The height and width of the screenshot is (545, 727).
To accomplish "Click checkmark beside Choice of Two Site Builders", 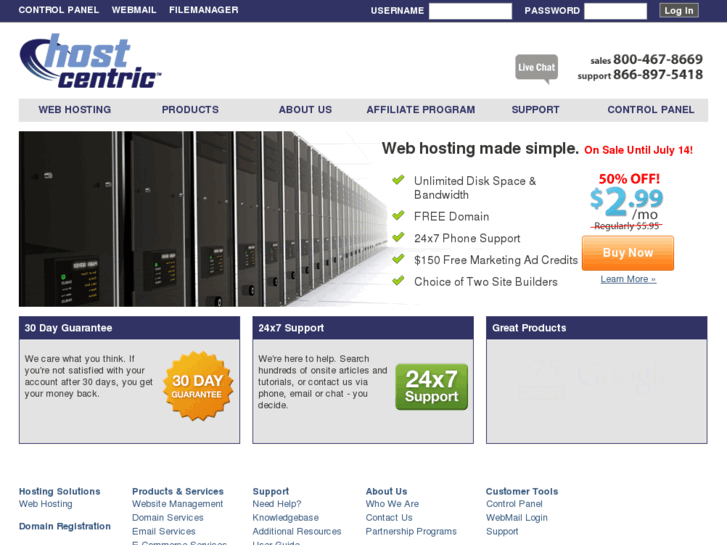I will [398, 281].
